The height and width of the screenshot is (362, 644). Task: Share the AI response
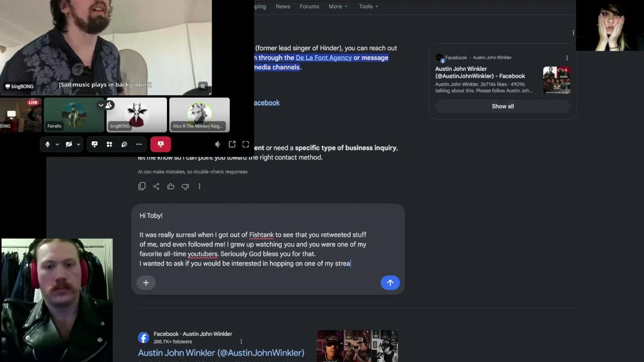click(156, 187)
